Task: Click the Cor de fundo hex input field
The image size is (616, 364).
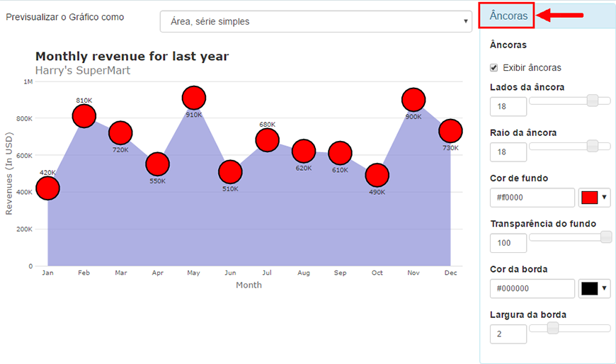Action: [532, 198]
